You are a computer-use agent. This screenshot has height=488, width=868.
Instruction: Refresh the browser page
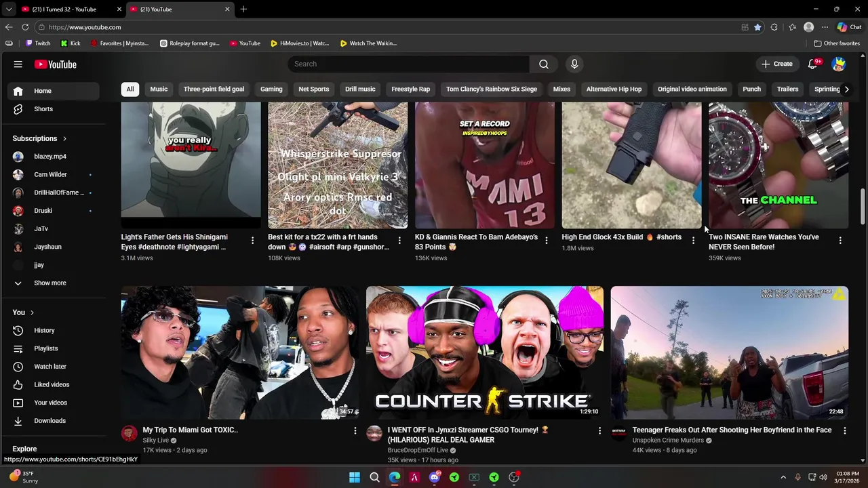pyautogui.click(x=25, y=27)
